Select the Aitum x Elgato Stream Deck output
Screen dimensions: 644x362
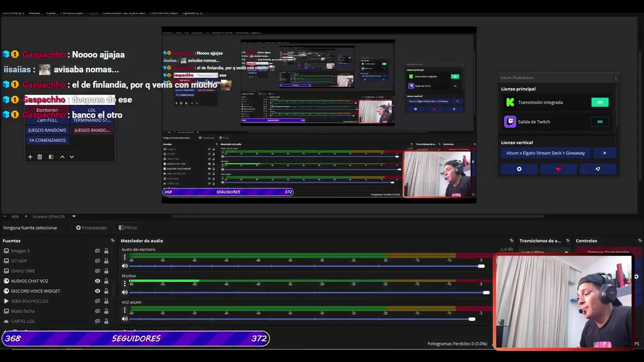point(545,153)
